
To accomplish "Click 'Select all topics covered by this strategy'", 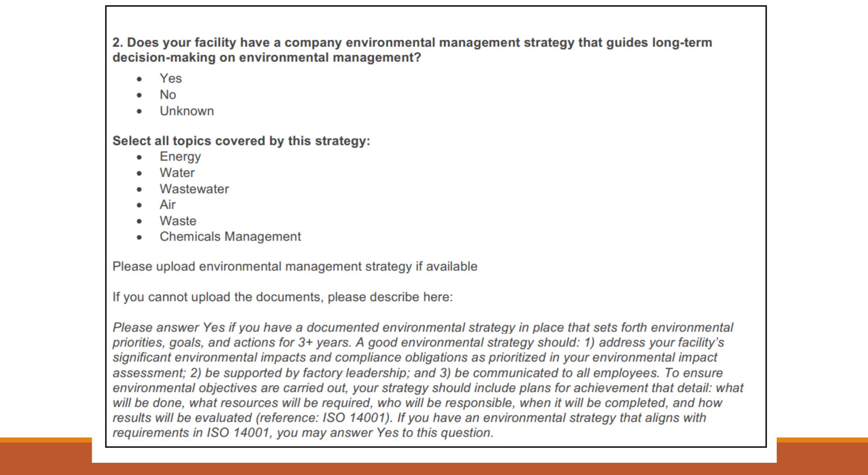I will [x=241, y=141].
